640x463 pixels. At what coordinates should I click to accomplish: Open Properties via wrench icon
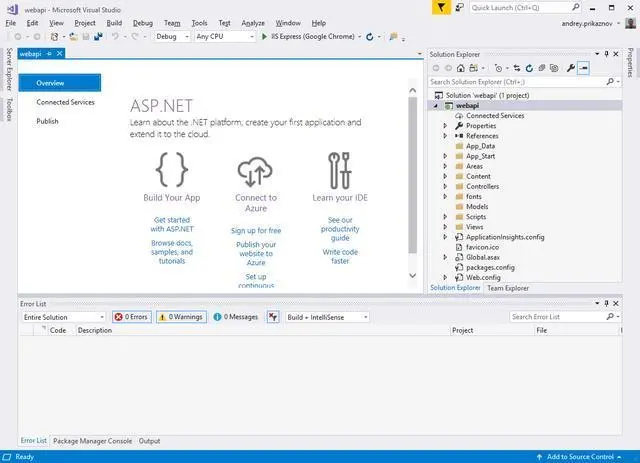(x=570, y=68)
